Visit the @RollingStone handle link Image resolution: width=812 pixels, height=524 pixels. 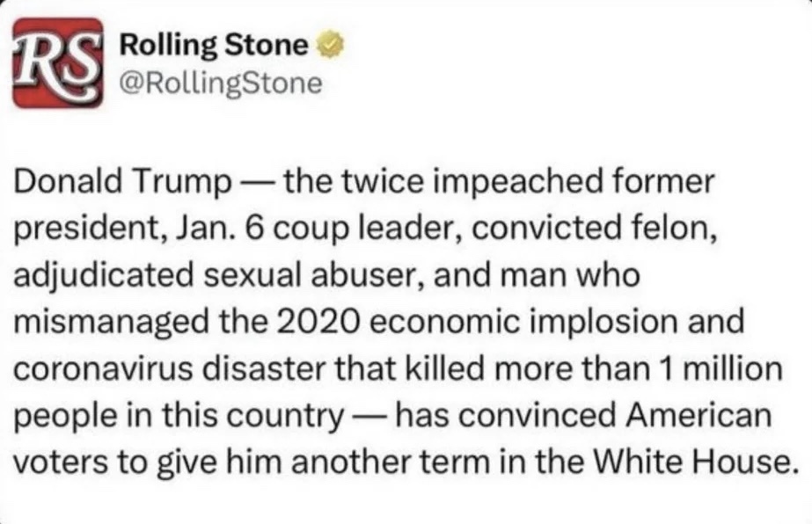click(x=221, y=84)
